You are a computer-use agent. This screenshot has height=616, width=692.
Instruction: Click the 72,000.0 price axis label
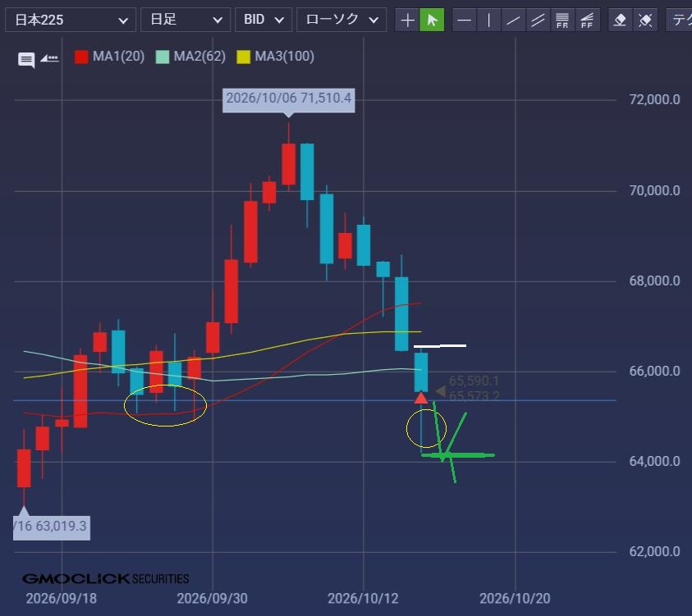(654, 99)
